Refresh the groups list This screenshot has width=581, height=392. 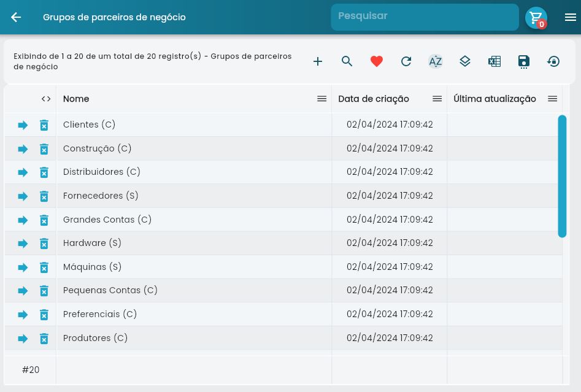[x=406, y=61]
